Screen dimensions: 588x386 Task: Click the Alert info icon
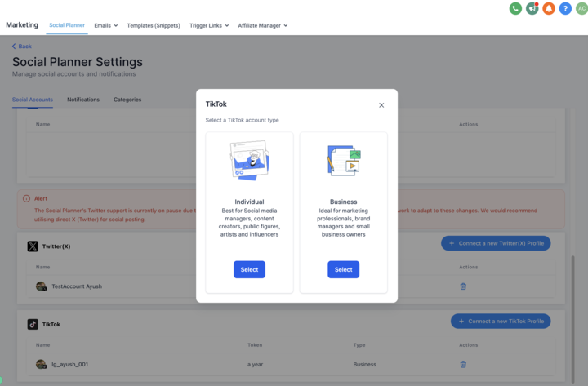pyautogui.click(x=26, y=198)
